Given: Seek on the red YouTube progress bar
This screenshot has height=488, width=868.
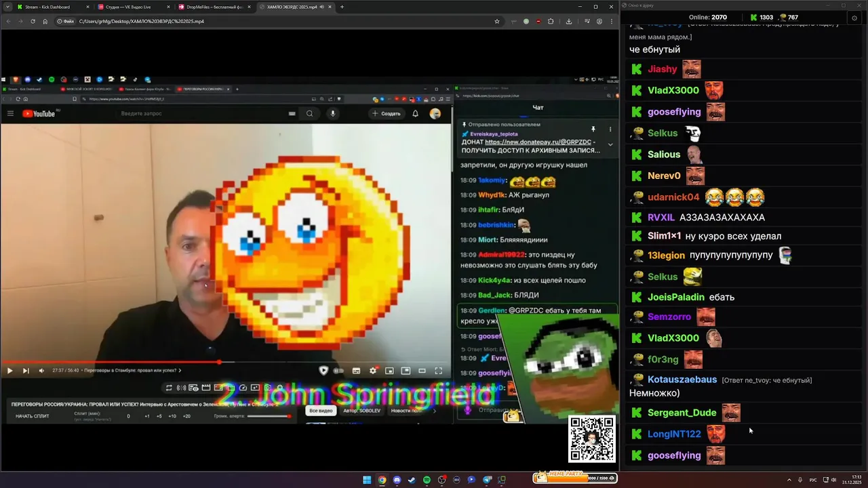Looking at the screenshot, I should (225, 363).
